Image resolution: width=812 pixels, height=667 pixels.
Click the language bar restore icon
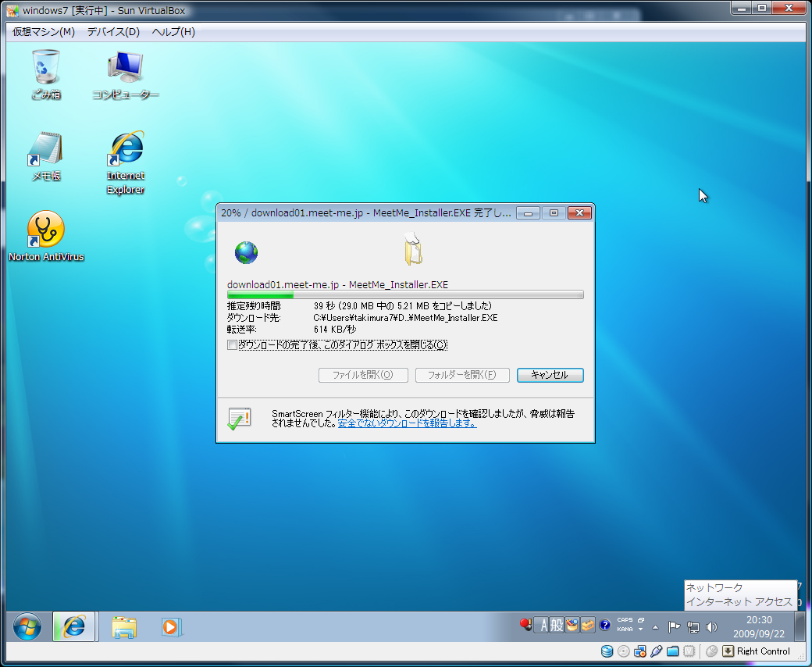pos(640,620)
